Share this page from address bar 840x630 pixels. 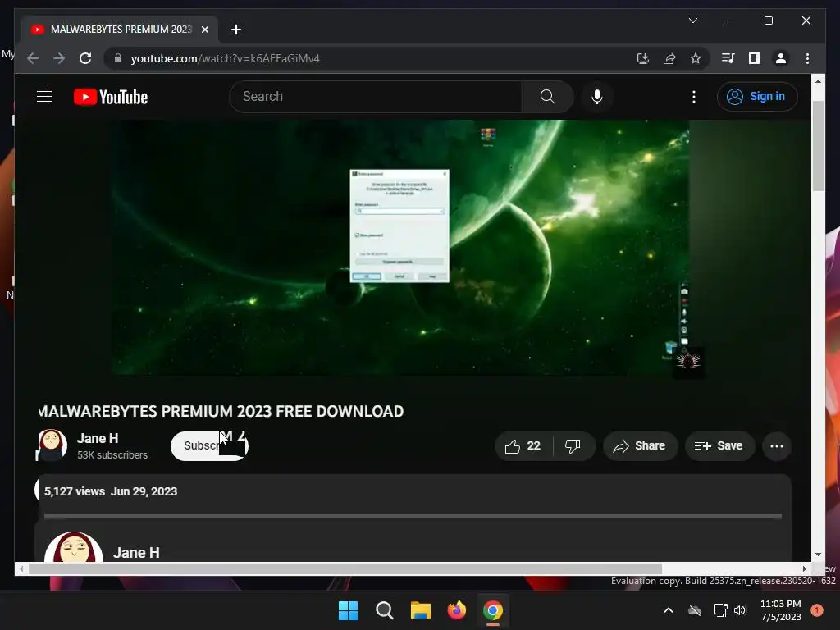(x=669, y=58)
